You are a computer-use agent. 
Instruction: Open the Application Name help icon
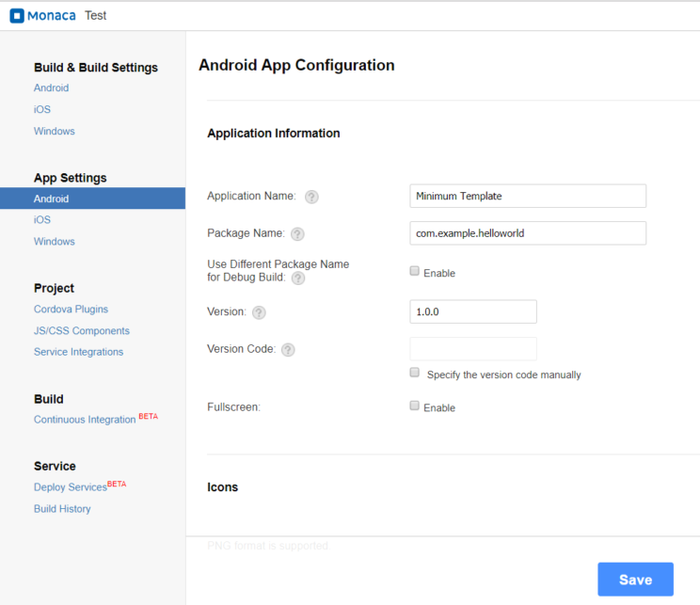311,197
